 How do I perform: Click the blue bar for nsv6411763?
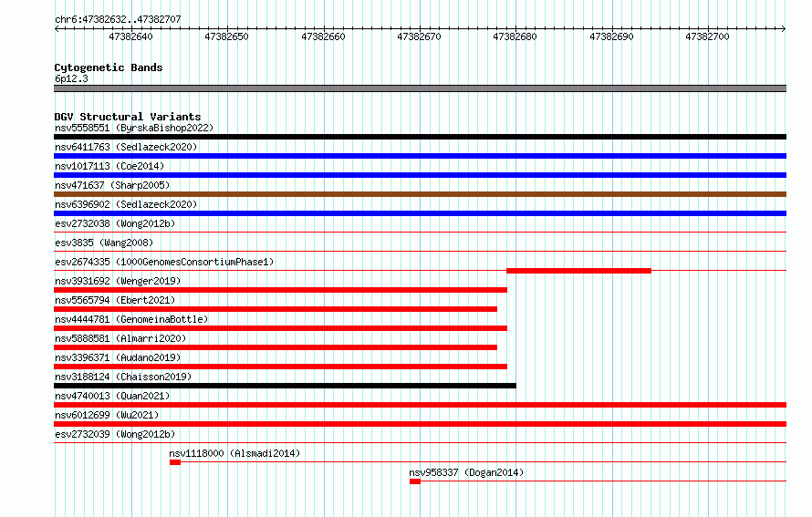click(x=420, y=156)
